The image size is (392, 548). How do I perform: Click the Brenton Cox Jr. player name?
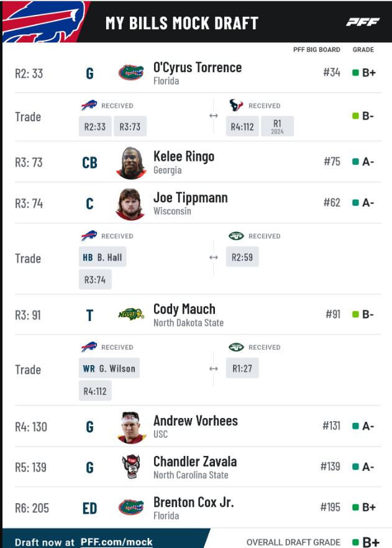click(x=194, y=502)
